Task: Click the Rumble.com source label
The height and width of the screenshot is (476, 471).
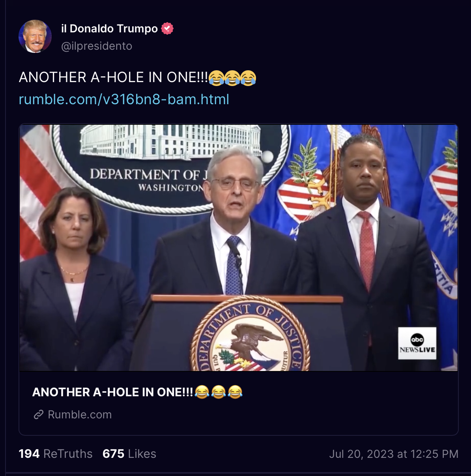Action: click(80, 414)
